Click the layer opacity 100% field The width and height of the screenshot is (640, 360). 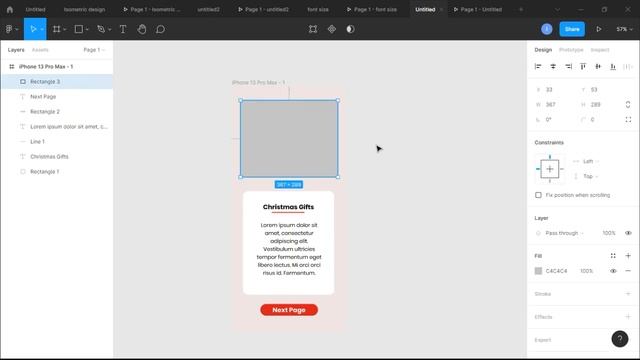pos(609,233)
